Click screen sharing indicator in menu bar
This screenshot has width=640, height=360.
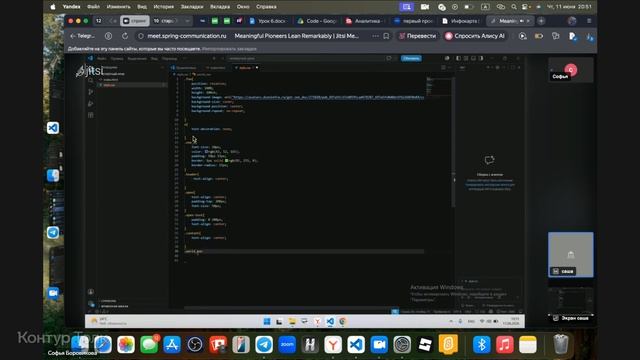(406, 7)
